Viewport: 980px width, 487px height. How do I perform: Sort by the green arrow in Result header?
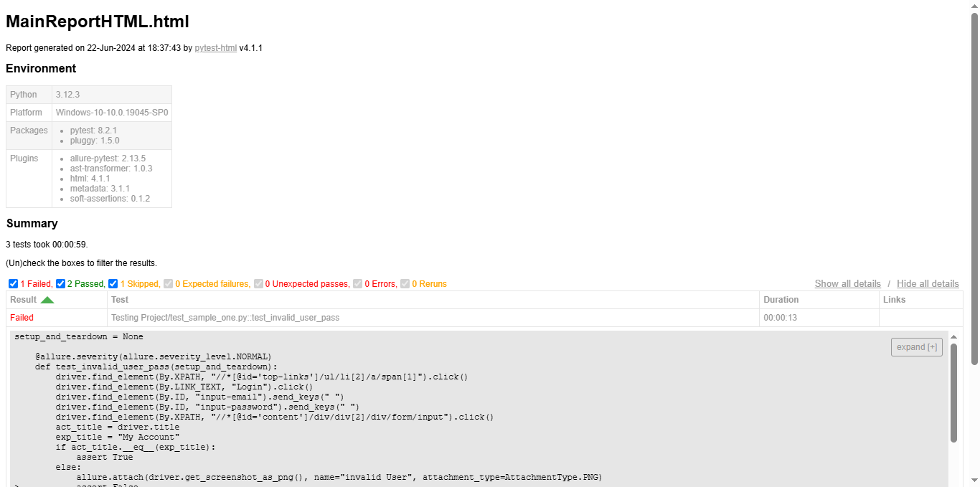pos(47,300)
